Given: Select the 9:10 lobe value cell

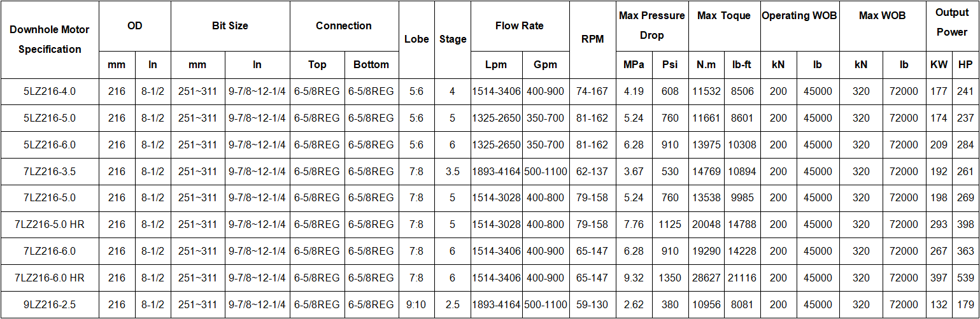Looking at the screenshot, I should (x=416, y=304).
